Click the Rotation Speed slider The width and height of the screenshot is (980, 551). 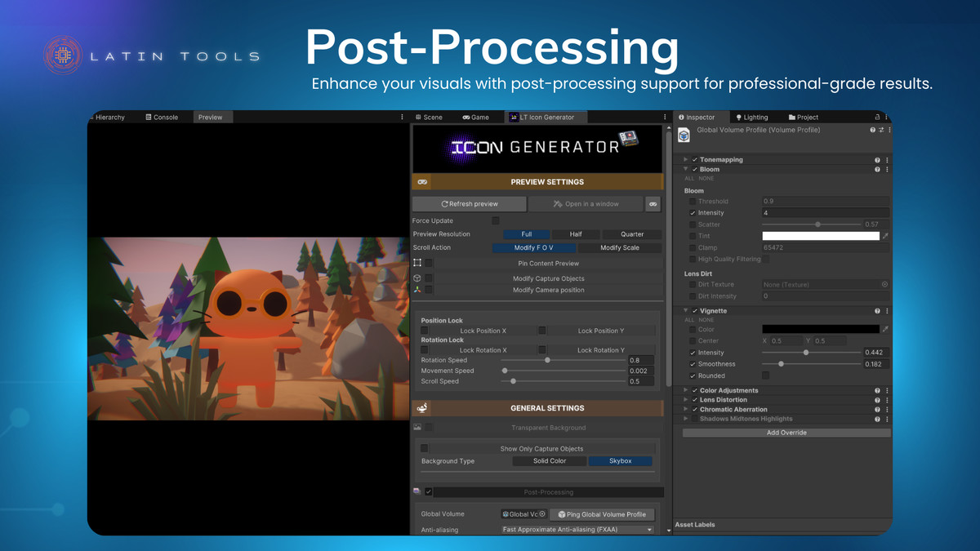pyautogui.click(x=563, y=360)
